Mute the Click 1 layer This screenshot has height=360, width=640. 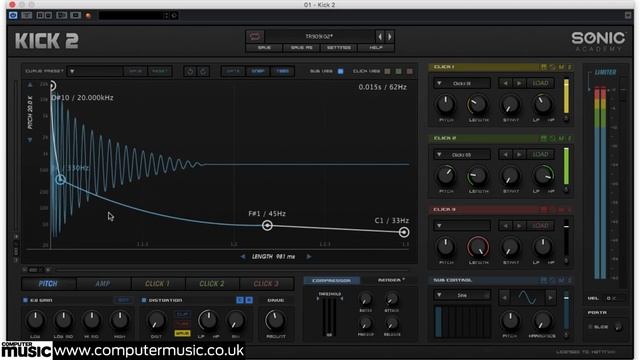(x=561, y=67)
